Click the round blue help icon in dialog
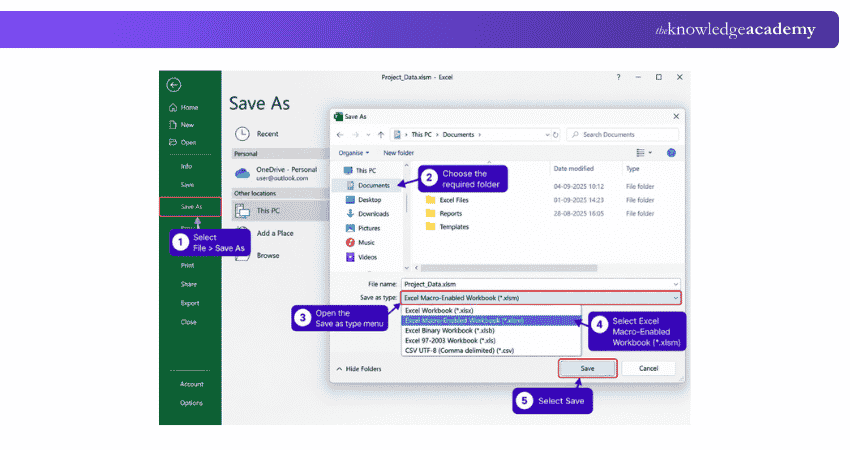 [x=671, y=153]
